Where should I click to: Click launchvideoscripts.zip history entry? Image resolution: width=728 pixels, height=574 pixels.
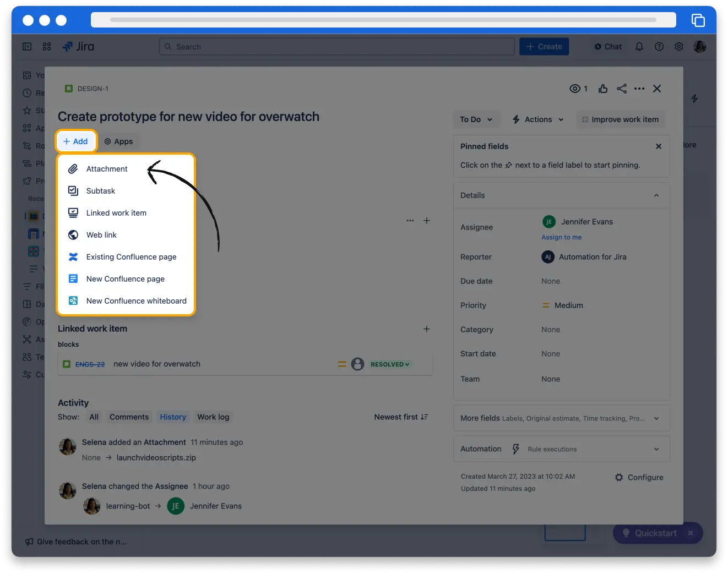click(x=156, y=458)
